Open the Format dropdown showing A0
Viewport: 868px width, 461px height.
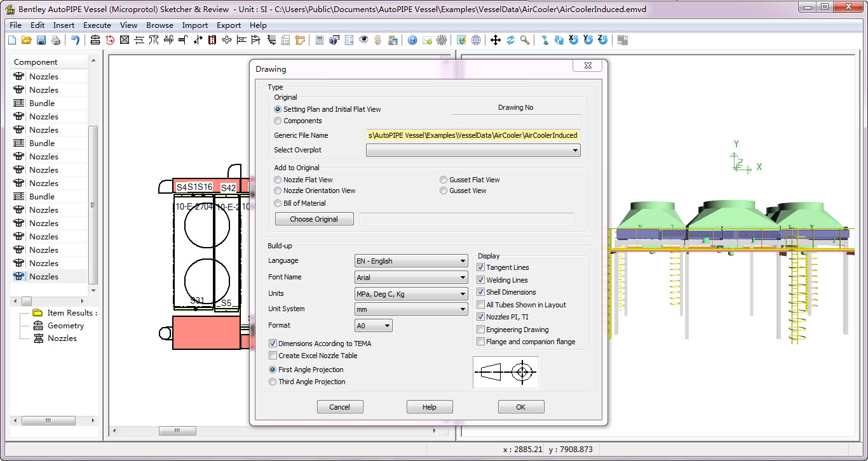tap(374, 326)
